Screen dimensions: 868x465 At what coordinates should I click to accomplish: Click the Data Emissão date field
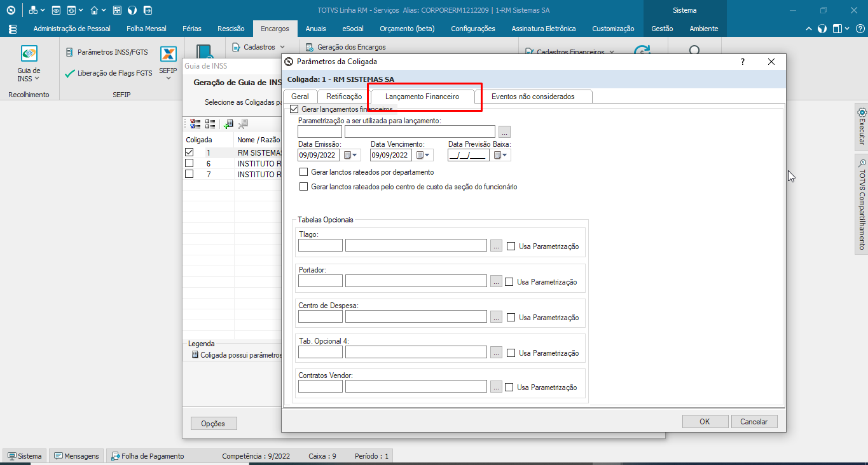[x=319, y=155]
